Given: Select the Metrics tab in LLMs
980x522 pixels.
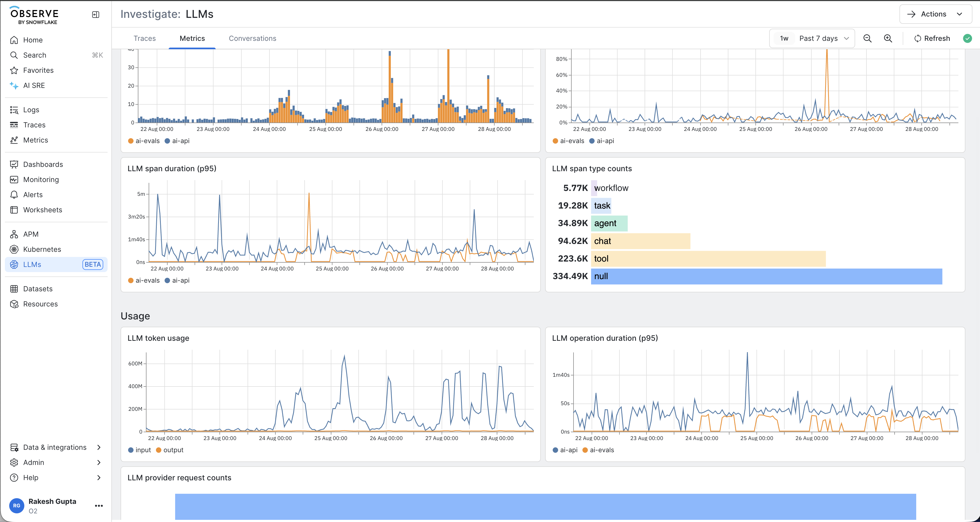Looking at the screenshot, I should pyautogui.click(x=192, y=38).
